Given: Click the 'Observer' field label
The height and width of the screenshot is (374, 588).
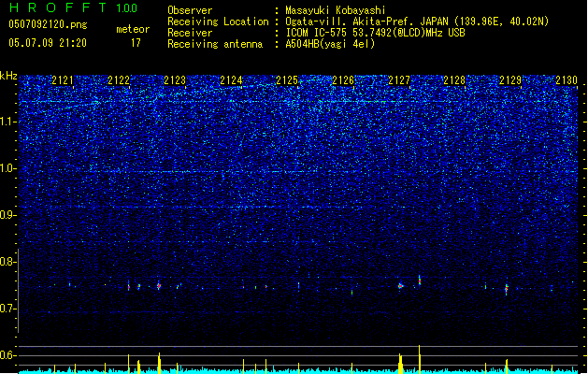Looking at the screenshot, I should pyautogui.click(x=190, y=10).
